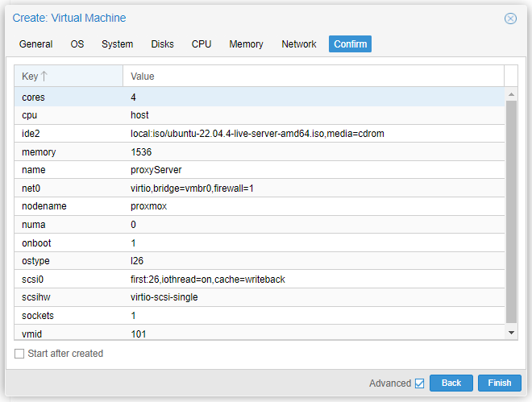Select the Confirm tab
Viewport: 532px width, 402px height.
point(350,44)
